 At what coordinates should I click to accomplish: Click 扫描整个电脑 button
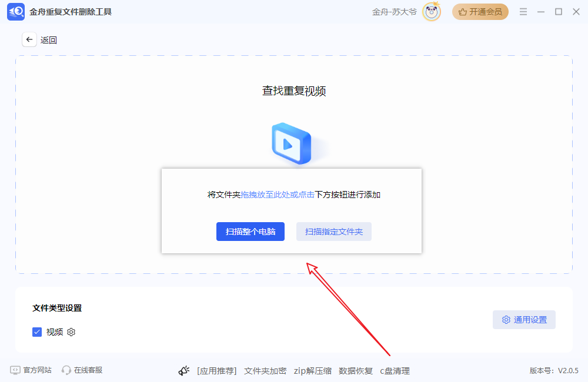tap(250, 232)
